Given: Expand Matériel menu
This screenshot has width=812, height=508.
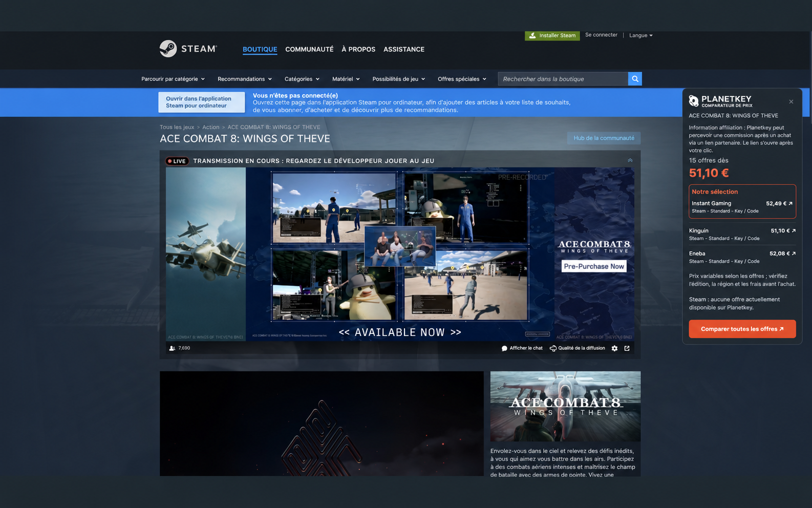Looking at the screenshot, I should coord(346,79).
